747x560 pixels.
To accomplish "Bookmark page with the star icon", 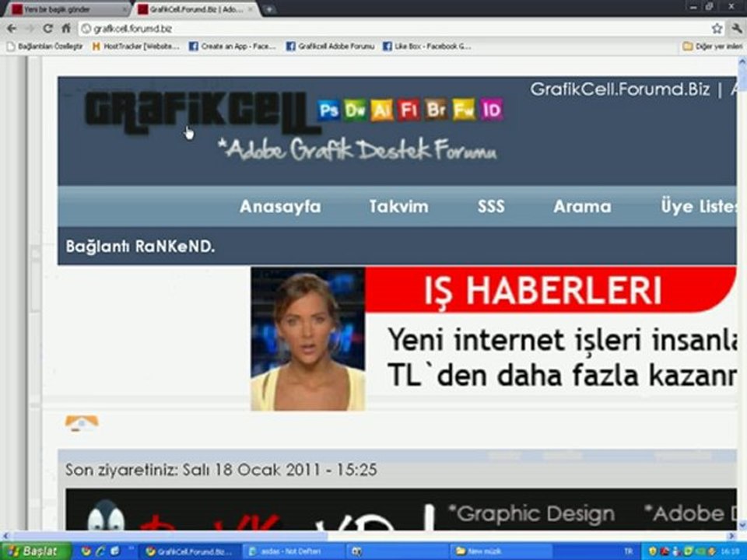I will 717,29.
